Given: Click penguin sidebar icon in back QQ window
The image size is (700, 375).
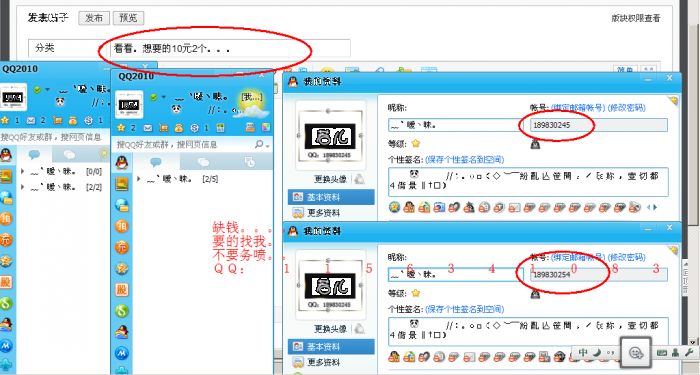Looking at the screenshot, I should pos(6,155).
